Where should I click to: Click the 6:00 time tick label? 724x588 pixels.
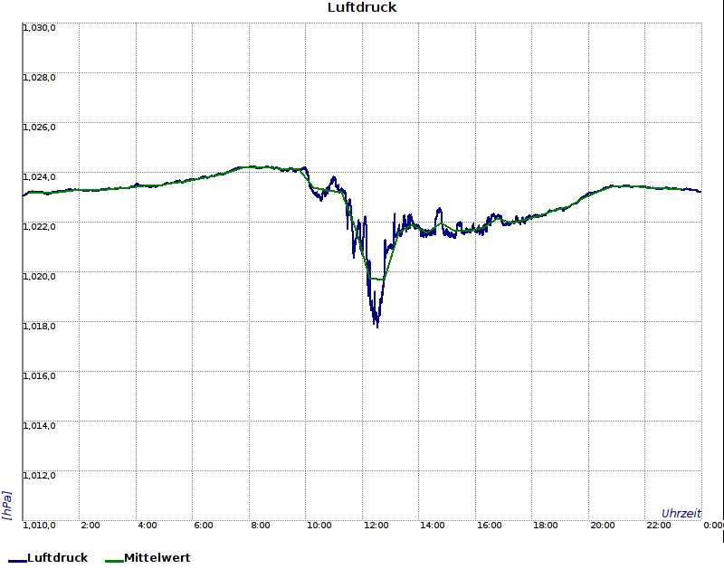click(x=203, y=526)
